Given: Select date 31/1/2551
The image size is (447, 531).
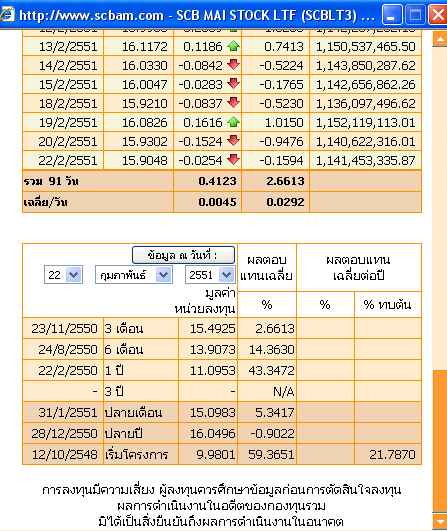Looking at the screenshot, I should (68, 412).
